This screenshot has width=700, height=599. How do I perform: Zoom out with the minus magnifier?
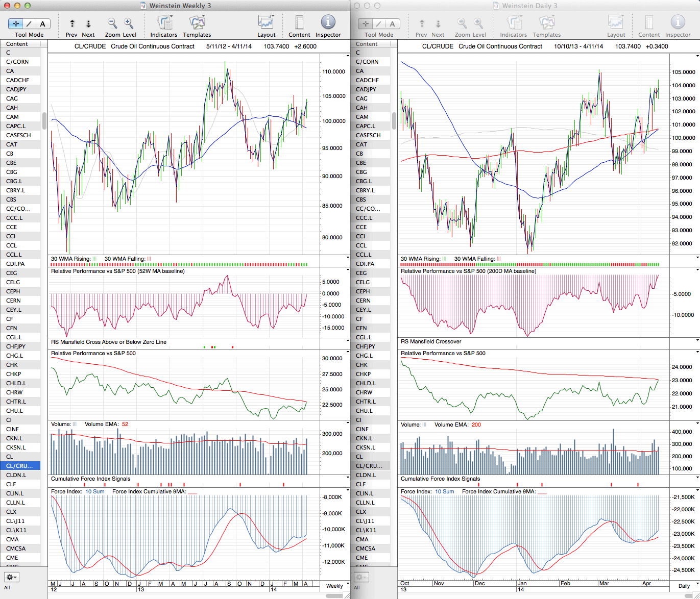click(112, 23)
